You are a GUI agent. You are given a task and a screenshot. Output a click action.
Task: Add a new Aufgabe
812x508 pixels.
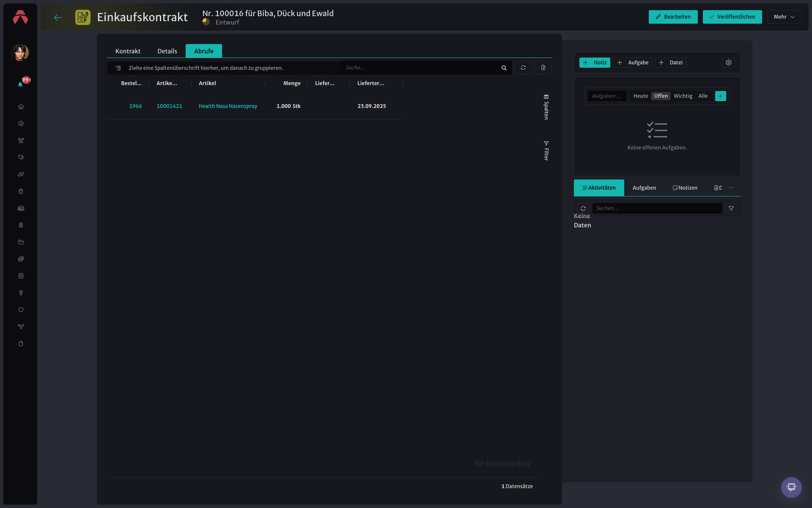pos(633,63)
